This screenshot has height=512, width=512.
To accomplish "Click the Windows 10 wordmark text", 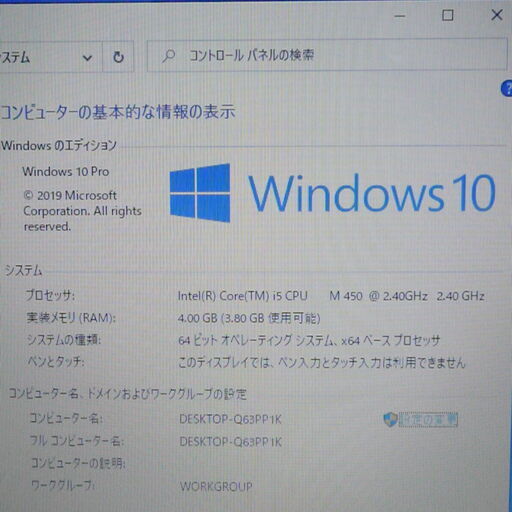I will coord(372,193).
